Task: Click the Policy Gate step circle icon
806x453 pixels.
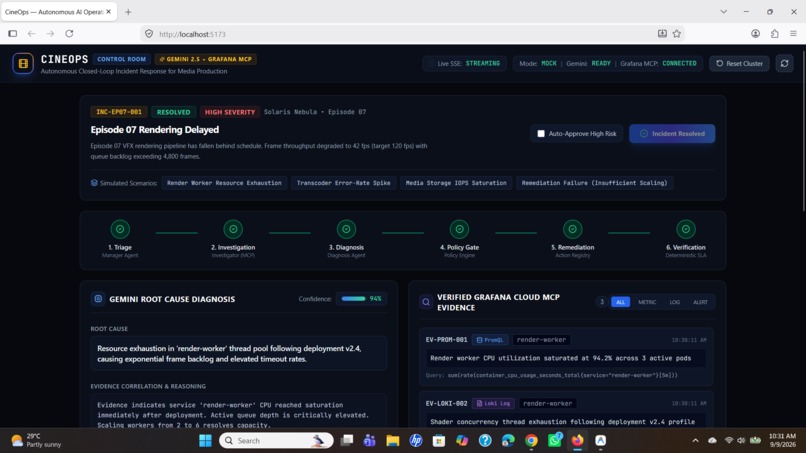Action: click(460, 229)
